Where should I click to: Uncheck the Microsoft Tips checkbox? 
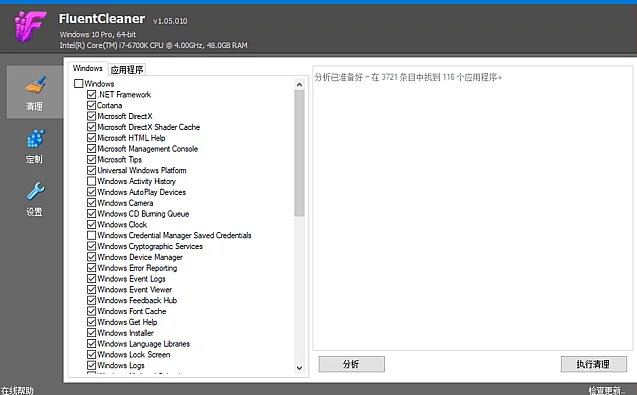click(x=91, y=160)
